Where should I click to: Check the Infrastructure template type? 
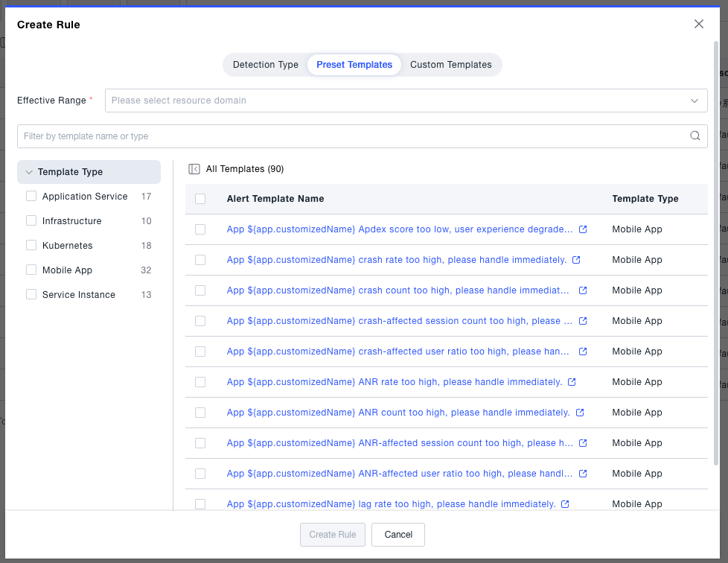(31, 220)
